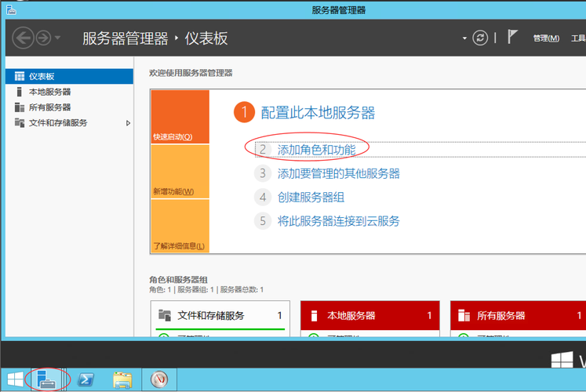Click the 角色和服务器组 heading
586x392 pixels.
pos(178,280)
